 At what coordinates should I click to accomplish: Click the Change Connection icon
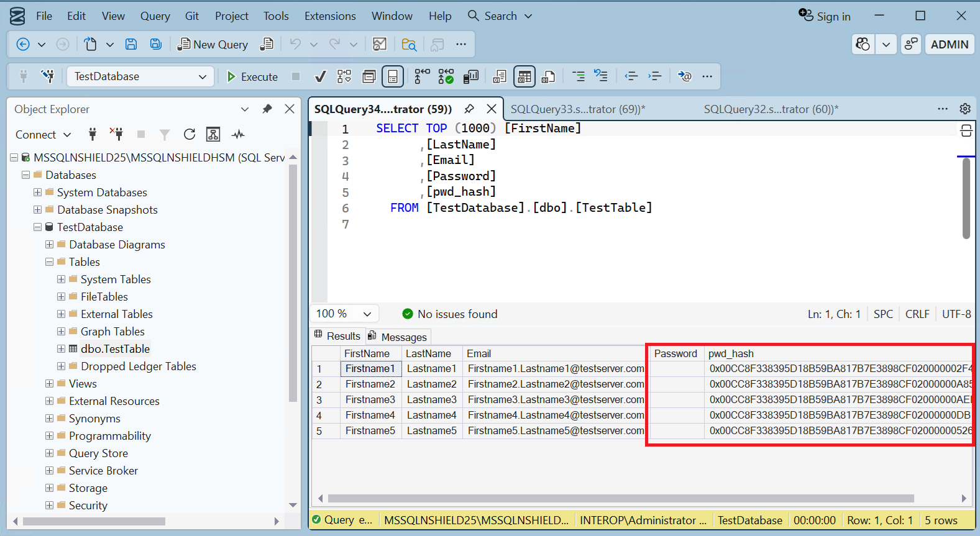point(47,76)
